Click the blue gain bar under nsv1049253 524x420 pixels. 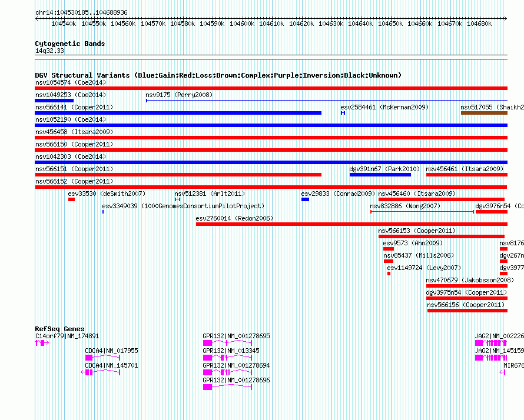54,101
